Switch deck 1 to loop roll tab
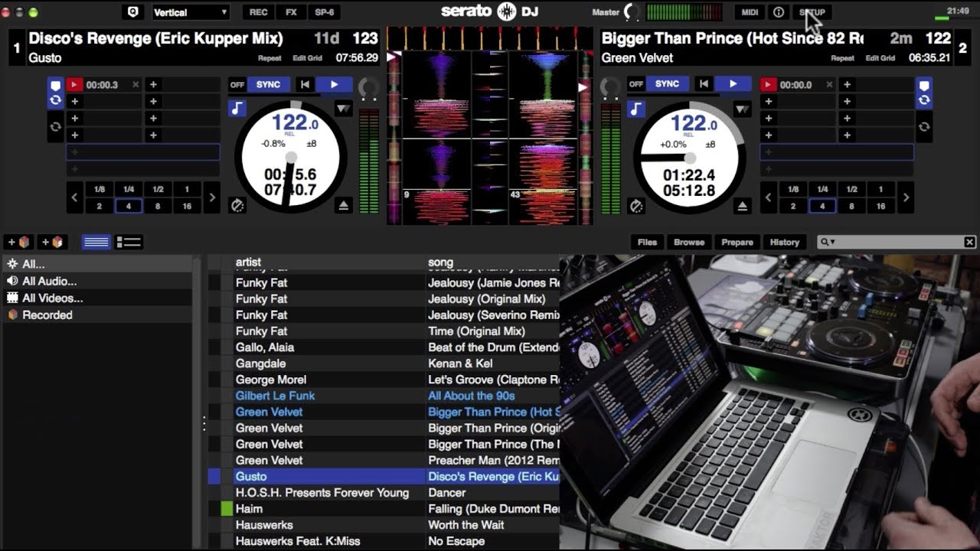 (x=55, y=127)
